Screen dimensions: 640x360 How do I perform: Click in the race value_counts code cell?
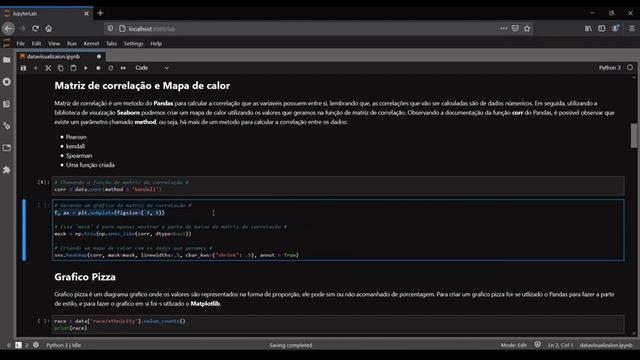[338, 324]
